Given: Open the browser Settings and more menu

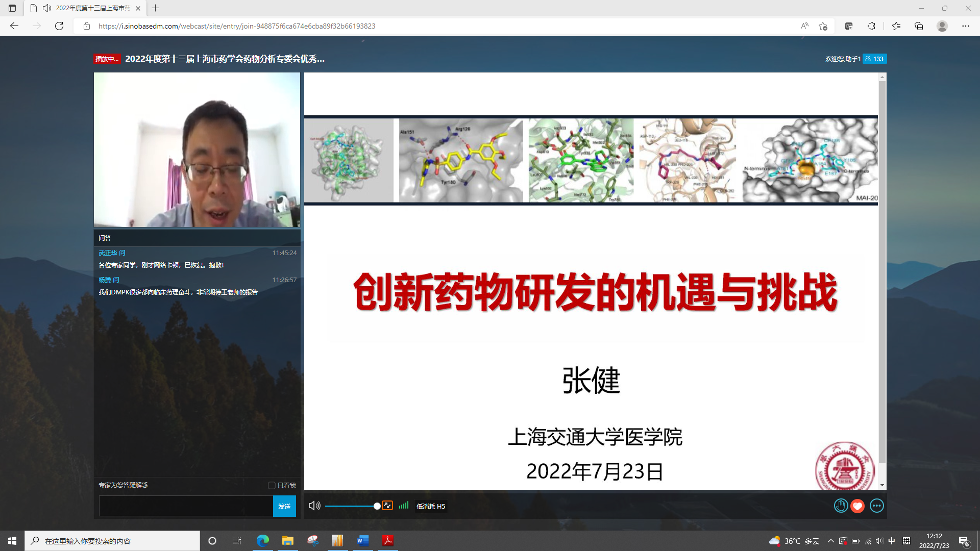Looking at the screenshot, I should [965, 26].
